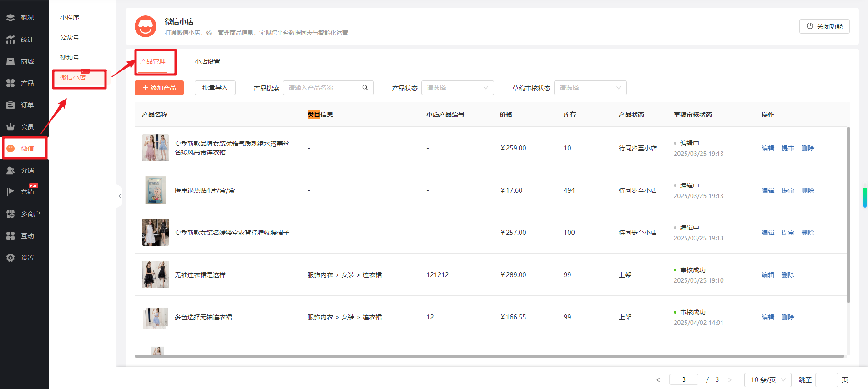Image resolution: width=868 pixels, height=389 pixels.
Task: Click the power icon on 关闭功能
Action: coord(810,26)
